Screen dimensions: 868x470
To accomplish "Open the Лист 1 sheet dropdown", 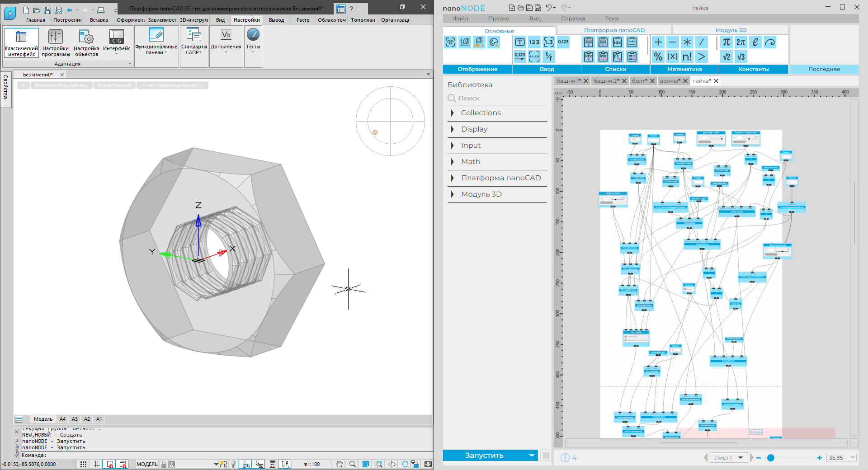I will pyautogui.click(x=740, y=458).
